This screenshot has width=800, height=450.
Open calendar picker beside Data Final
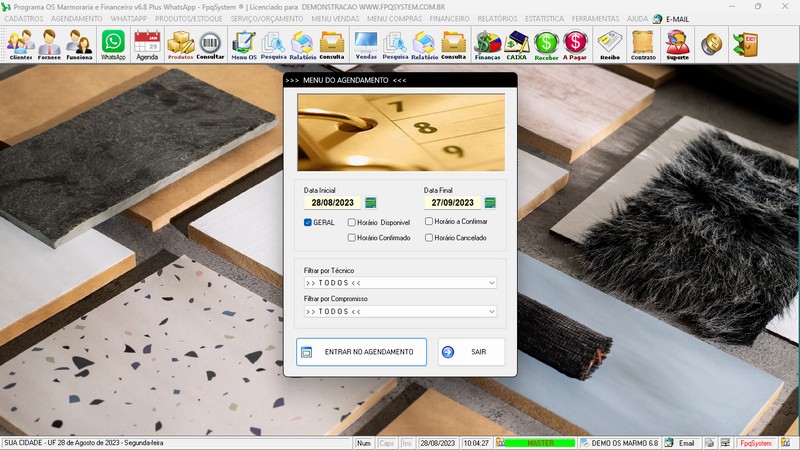[x=490, y=203]
